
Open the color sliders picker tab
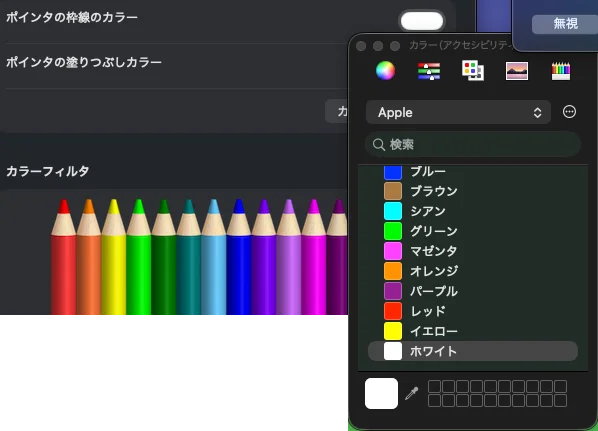(429, 71)
